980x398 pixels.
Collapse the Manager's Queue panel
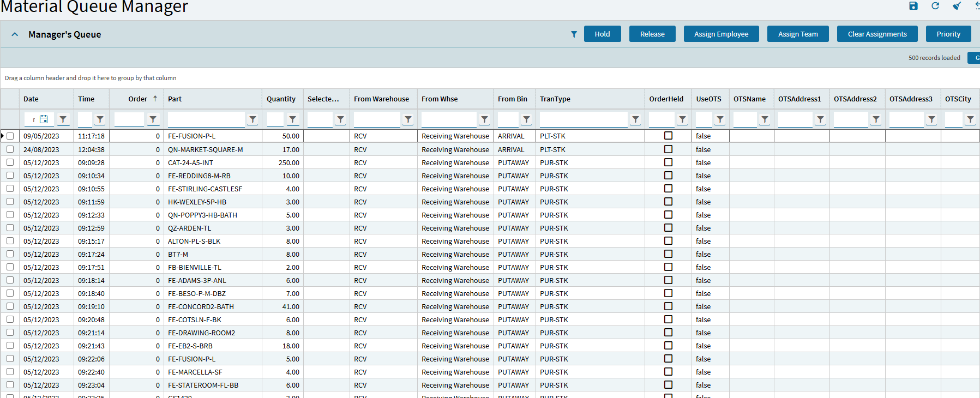click(15, 34)
